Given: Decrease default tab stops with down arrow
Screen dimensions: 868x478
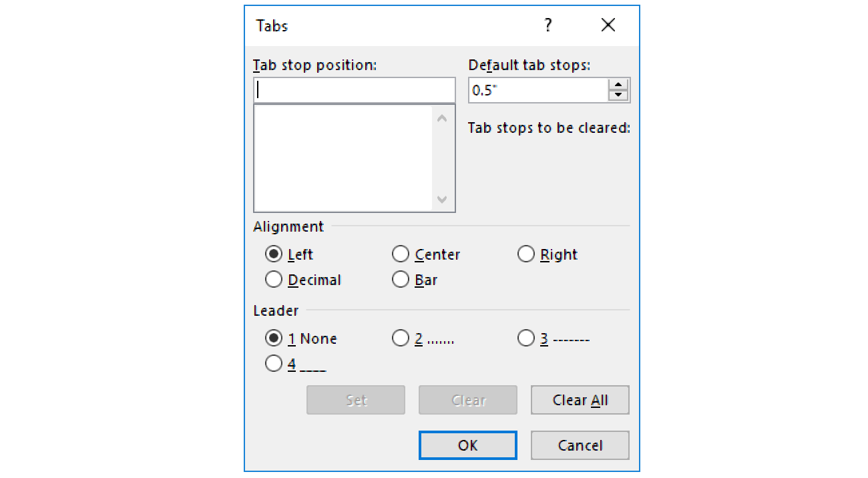Looking at the screenshot, I should tap(619, 95).
